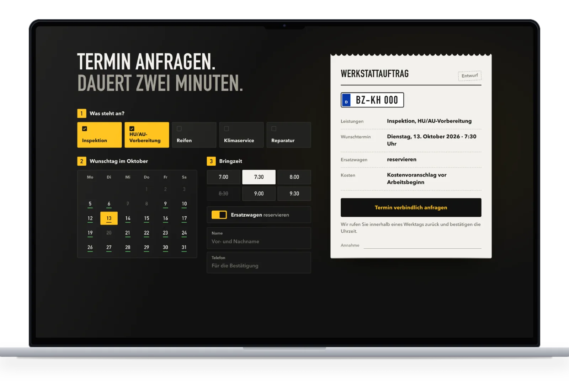The height and width of the screenshot is (392, 569).
Task: Pick October 15 in the calendar
Action: click(x=147, y=218)
